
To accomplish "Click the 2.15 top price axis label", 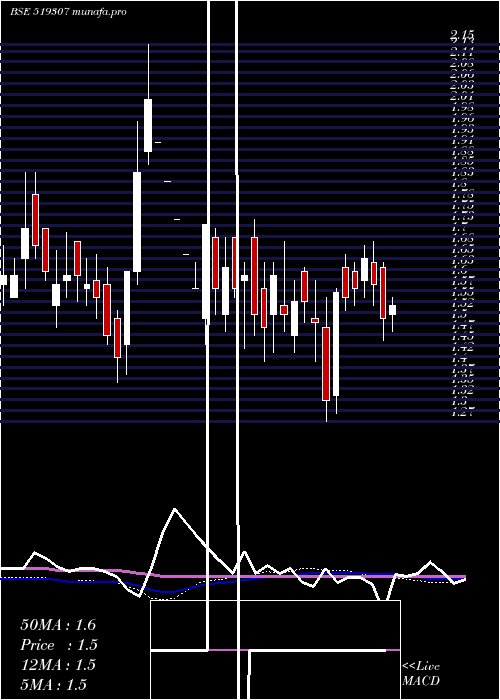I will click(x=462, y=34).
